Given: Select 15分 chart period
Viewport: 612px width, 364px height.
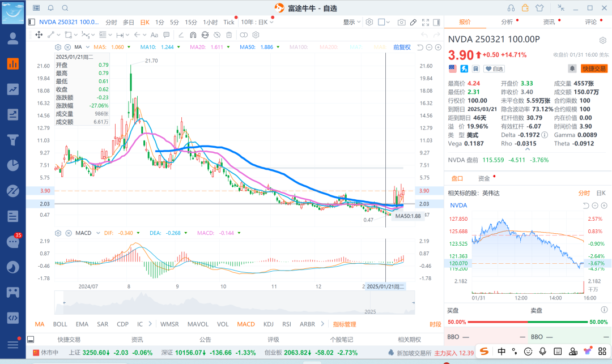Looking at the screenshot, I should tap(191, 22).
